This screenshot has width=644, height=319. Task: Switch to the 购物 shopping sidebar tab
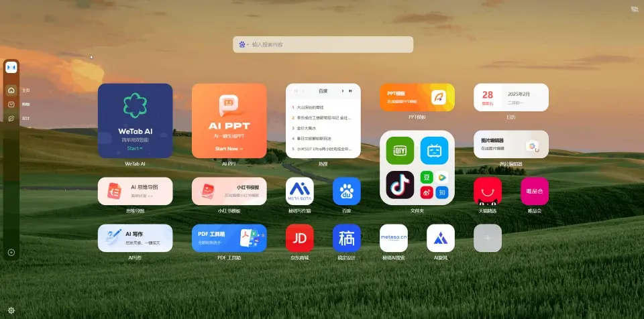[11, 105]
